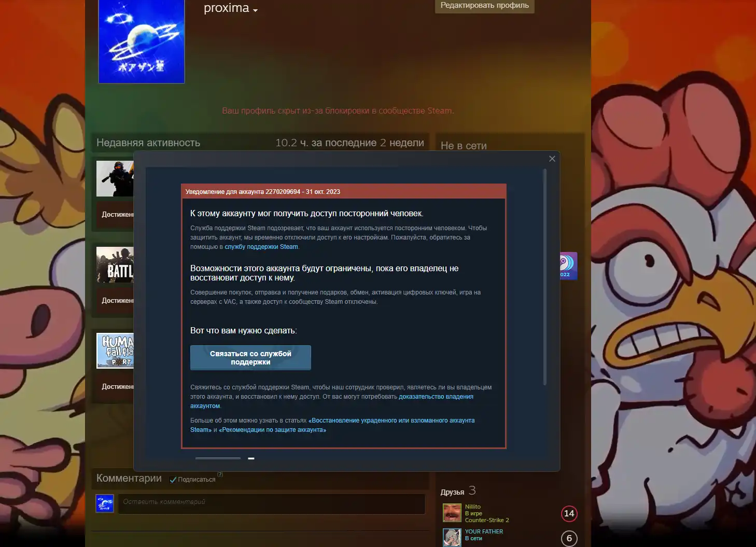Open the "службу поддержки Steam" link

pos(261,247)
